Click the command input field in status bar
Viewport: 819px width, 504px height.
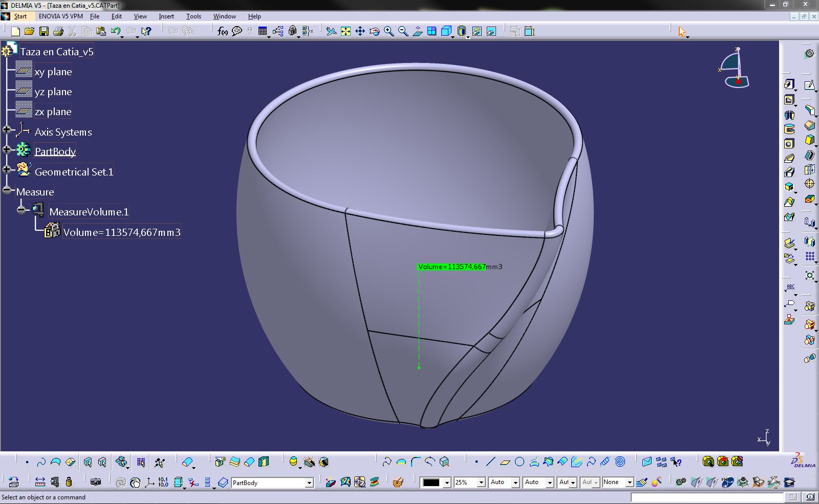click(707, 497)
